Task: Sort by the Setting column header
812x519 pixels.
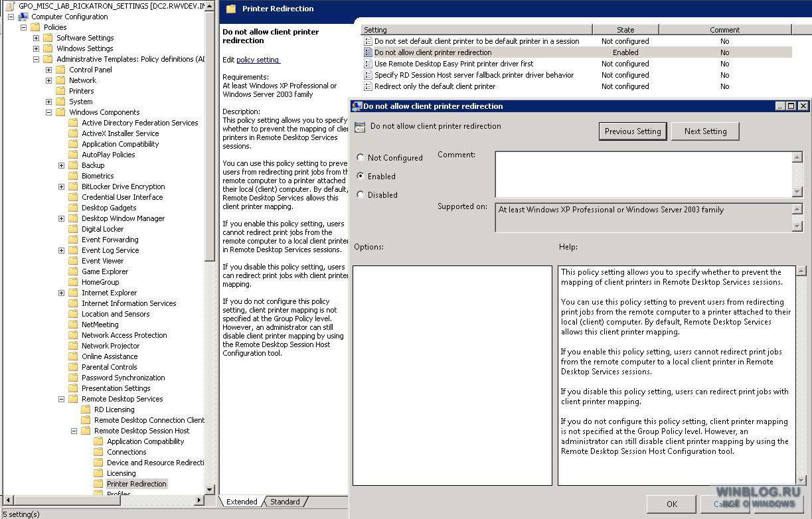Action: (477, 30)
